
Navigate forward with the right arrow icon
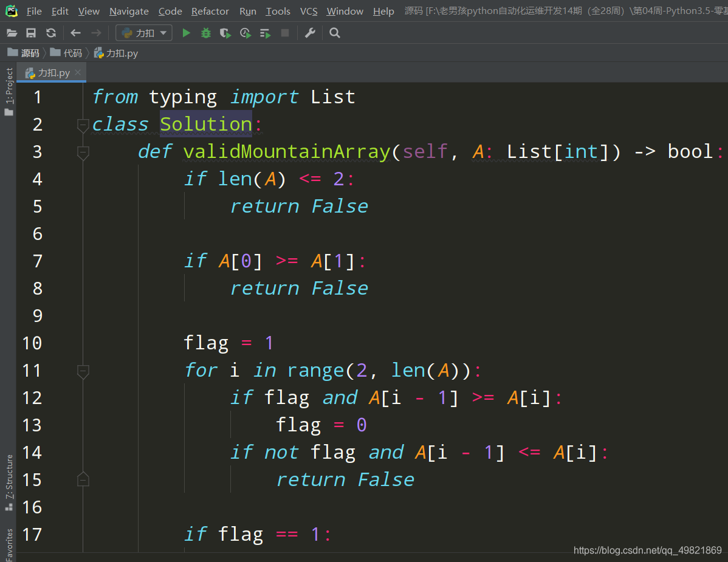[96, 33]
